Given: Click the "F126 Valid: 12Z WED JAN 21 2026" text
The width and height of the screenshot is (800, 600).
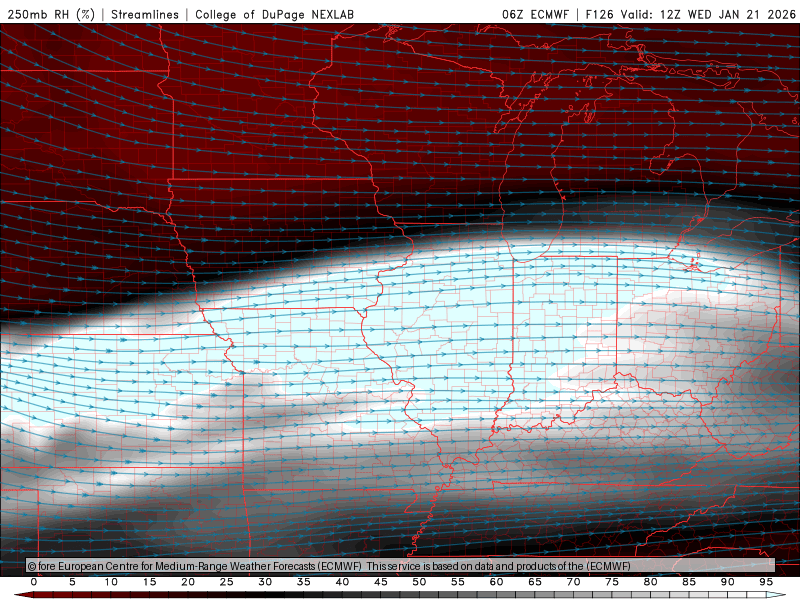Looking at the screenshot, I should click(x=690, y=14).
